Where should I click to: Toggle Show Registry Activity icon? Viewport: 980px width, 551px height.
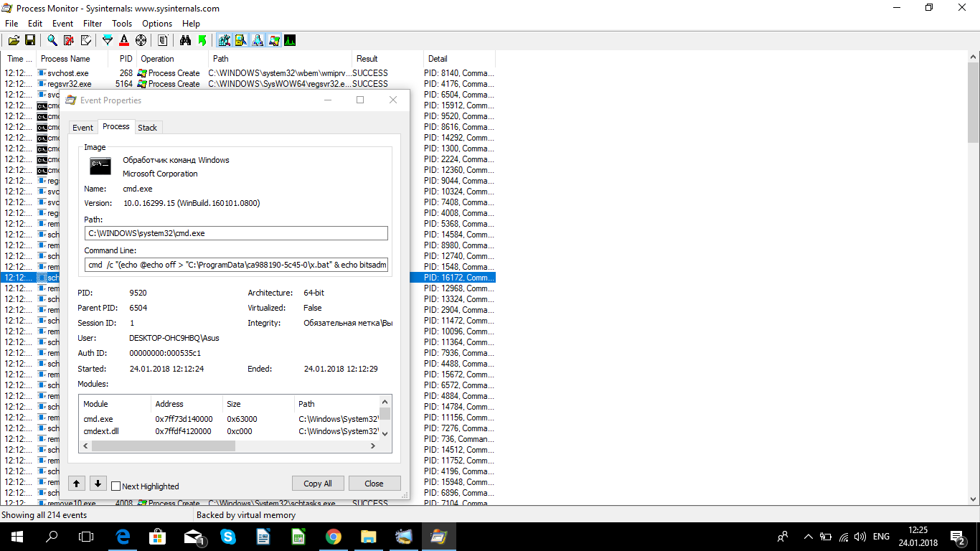click(224, 40)
